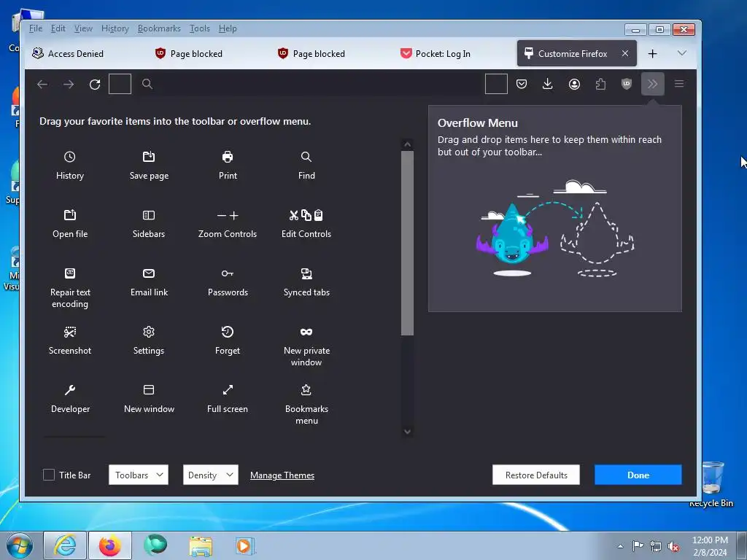Open the Recycle Bin desktop icon

(711, 484)
